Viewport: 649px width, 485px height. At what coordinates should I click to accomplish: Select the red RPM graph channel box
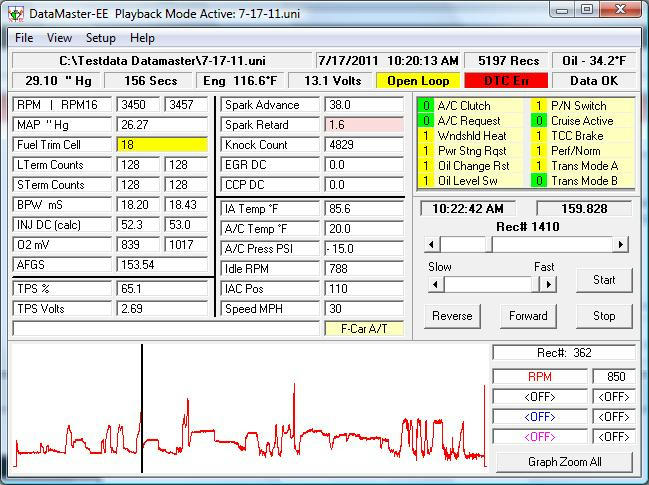[539, 377]
